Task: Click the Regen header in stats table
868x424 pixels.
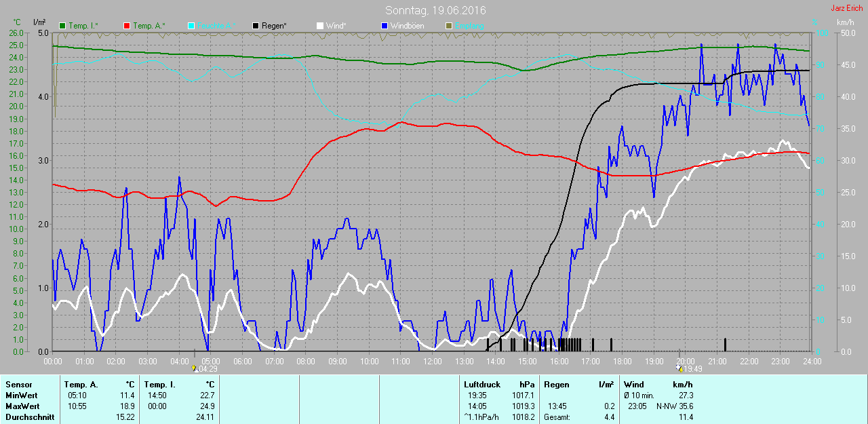Action: point(555,385)
